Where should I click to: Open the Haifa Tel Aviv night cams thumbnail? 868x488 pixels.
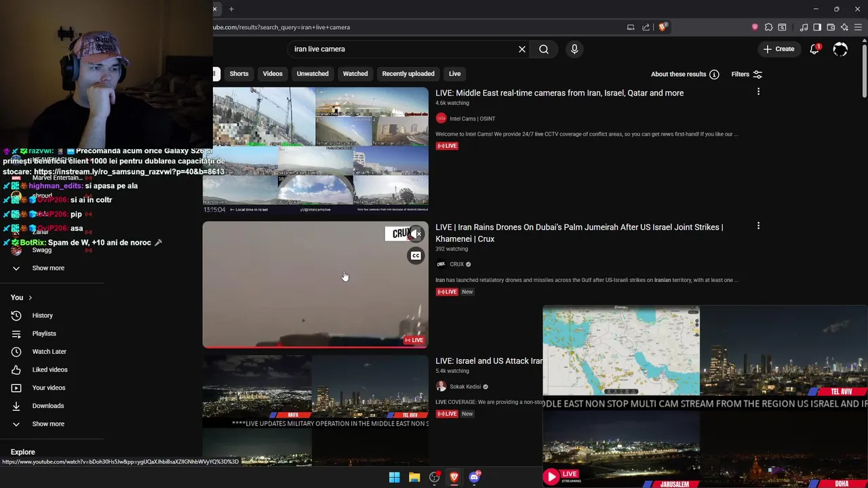click(x=315, y=411)
